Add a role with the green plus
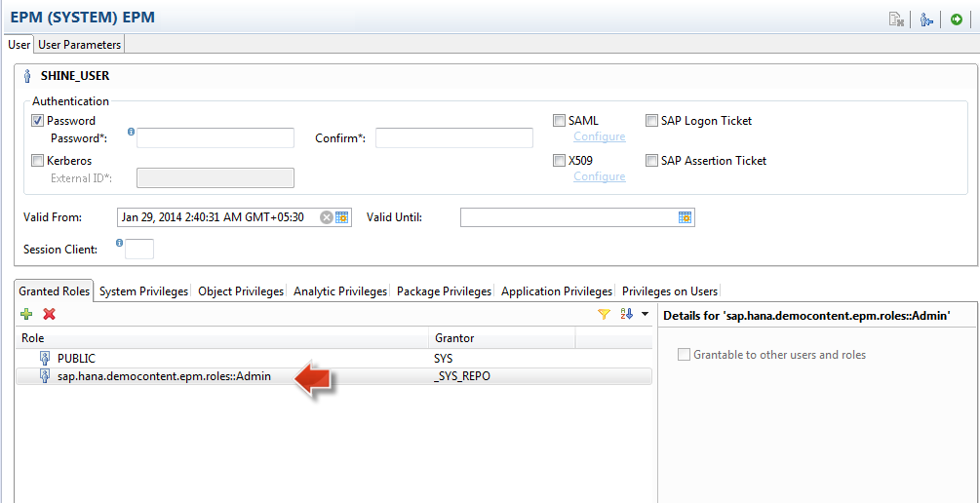 tap(26, 314)
